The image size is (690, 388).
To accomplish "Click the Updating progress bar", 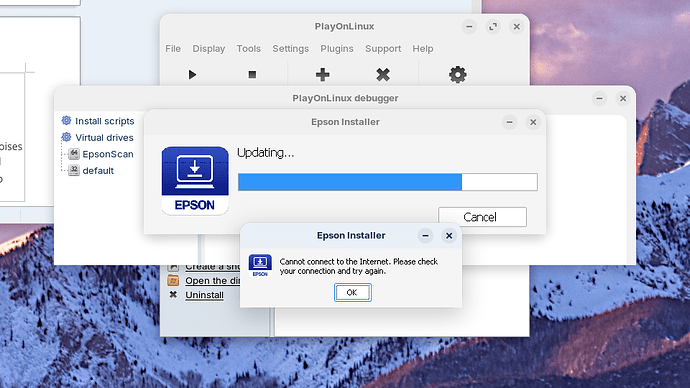I will click(388, 182).
